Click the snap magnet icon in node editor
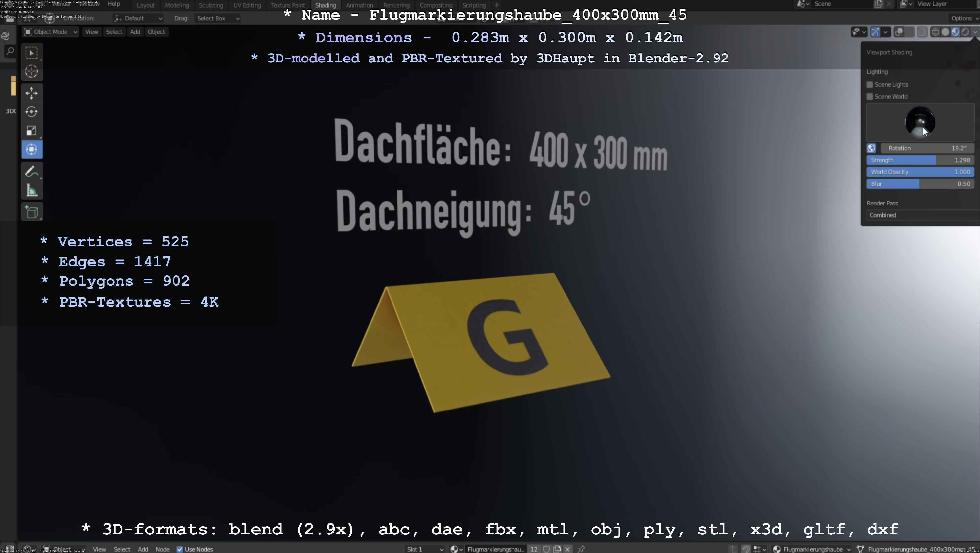 click(x=746, y=549)
